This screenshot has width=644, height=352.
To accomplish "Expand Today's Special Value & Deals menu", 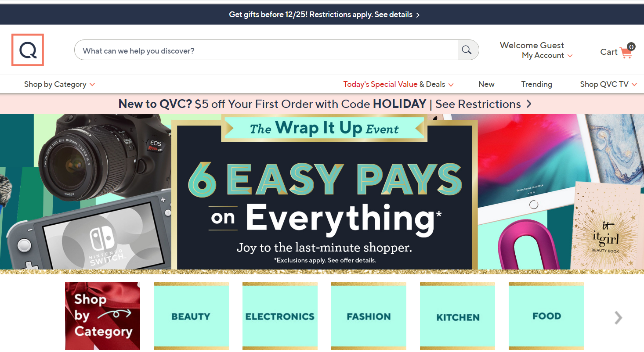I will coord(398,84).
